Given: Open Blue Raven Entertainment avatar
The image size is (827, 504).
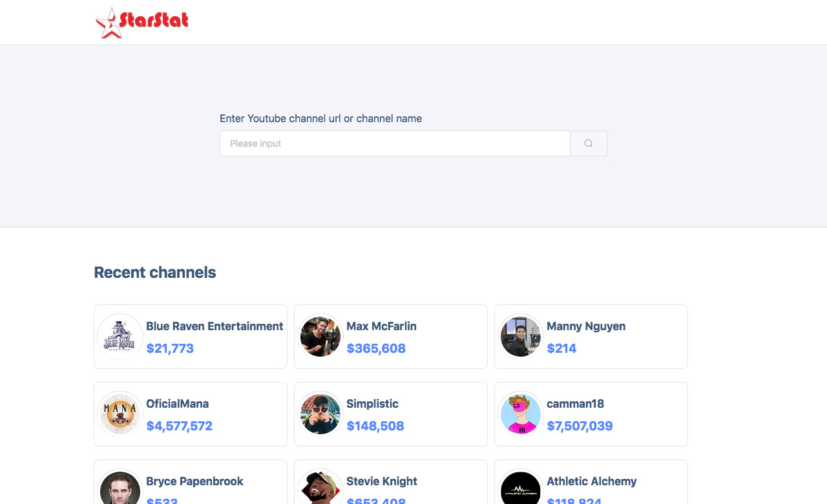Looking at the screenshot, I should (120, 337).
